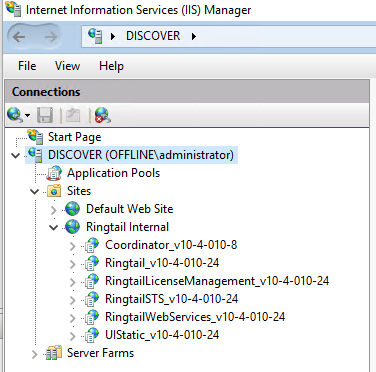Open the View menu
376x372 pixels.
click(67, 66)
